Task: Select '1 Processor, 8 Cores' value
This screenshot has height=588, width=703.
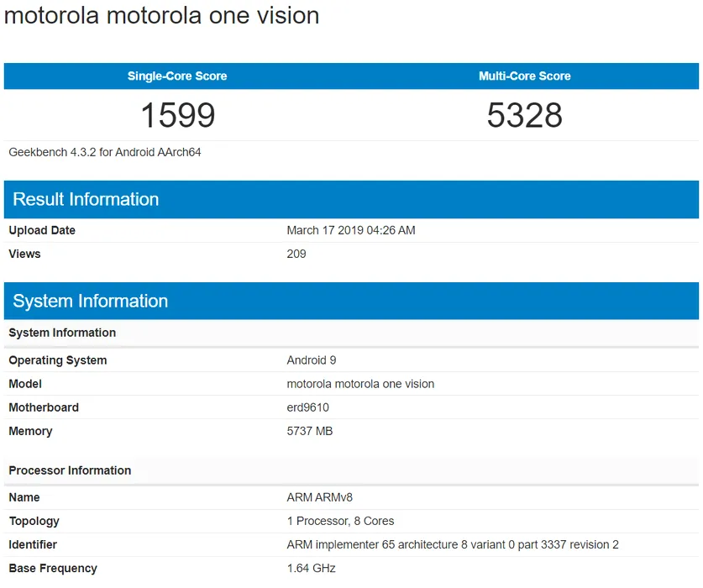Action: click(340, 521)
